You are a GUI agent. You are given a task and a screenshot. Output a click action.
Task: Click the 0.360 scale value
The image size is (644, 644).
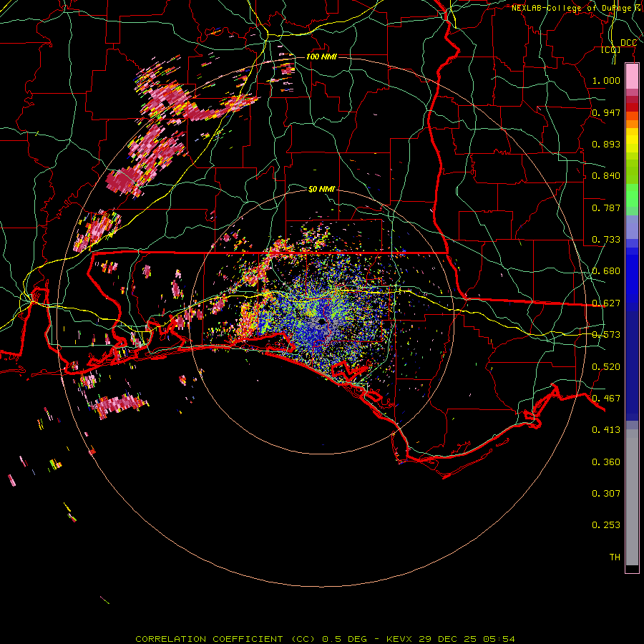point(606,462)
